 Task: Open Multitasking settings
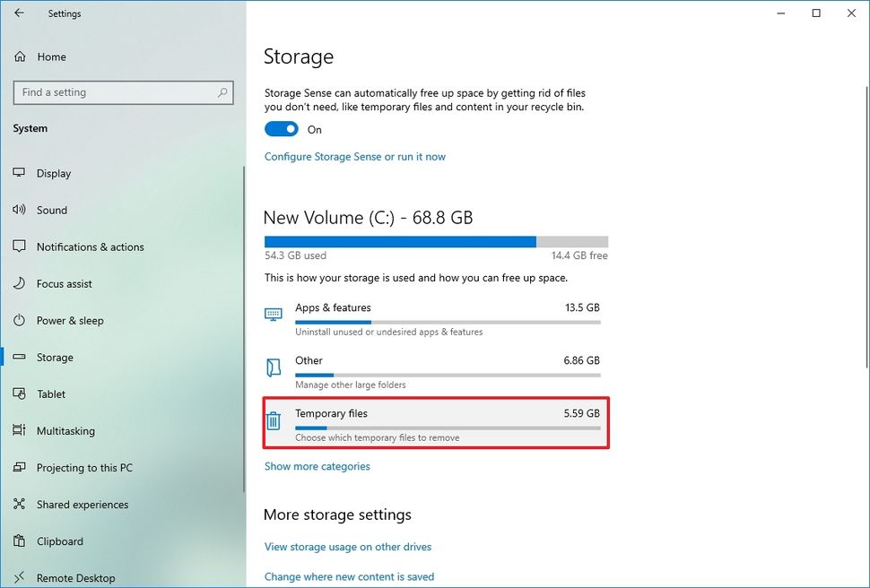pyautogui.click(x=20, y=430)
